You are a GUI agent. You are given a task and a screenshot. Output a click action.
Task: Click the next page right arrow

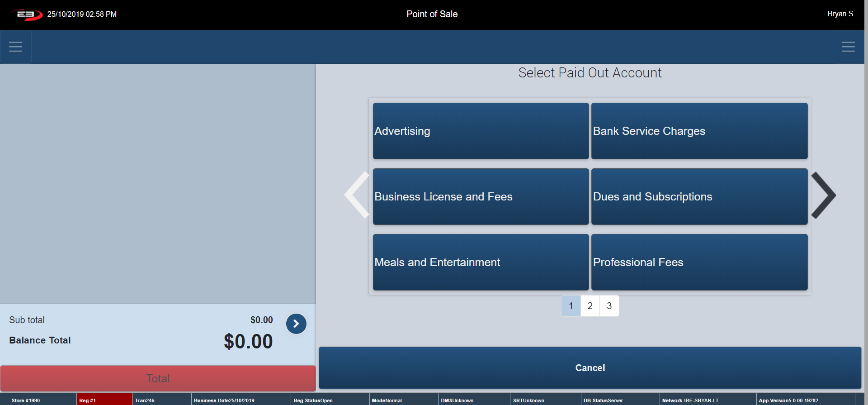point(823,195)
